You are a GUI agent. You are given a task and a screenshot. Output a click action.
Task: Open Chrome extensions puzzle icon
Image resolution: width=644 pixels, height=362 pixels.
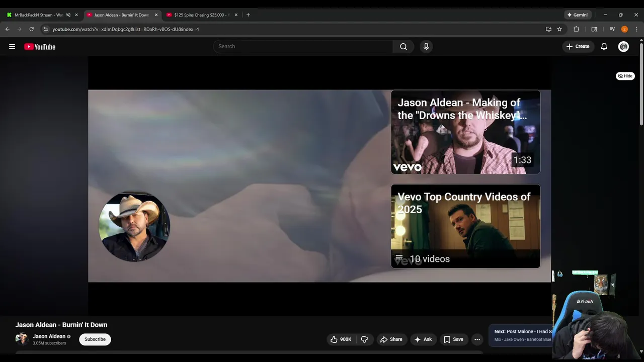click(x=577, y=29)
